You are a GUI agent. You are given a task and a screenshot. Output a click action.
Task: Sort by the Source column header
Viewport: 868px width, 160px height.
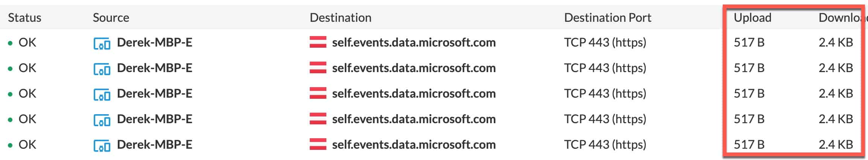click(x=111, y=18)
